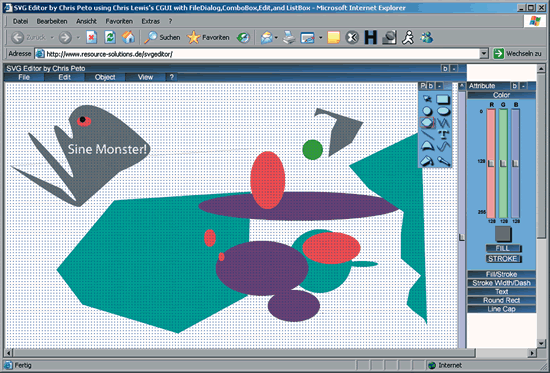Open the Object menu in SVG Editor
This screenshot has width=550, height=373.
105,77
